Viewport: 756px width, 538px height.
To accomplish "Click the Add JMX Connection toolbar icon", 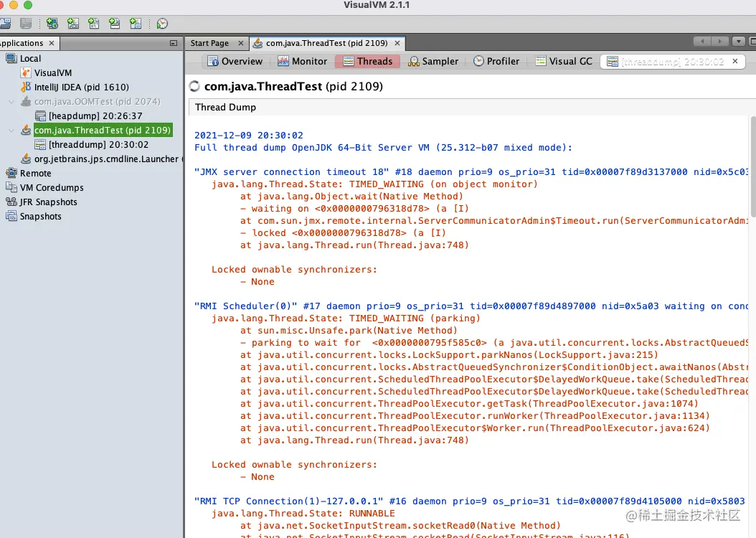I will coord(73,24).
